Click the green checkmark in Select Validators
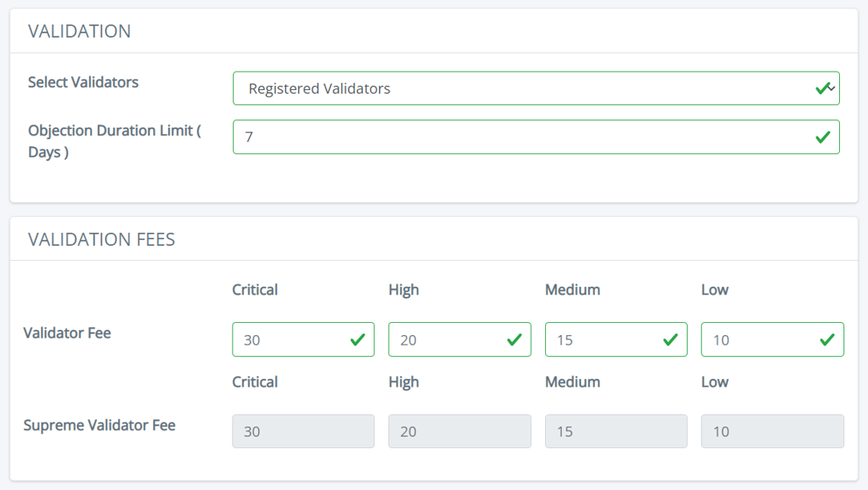This screenshot has height=490, width=868. coord(822,88)
